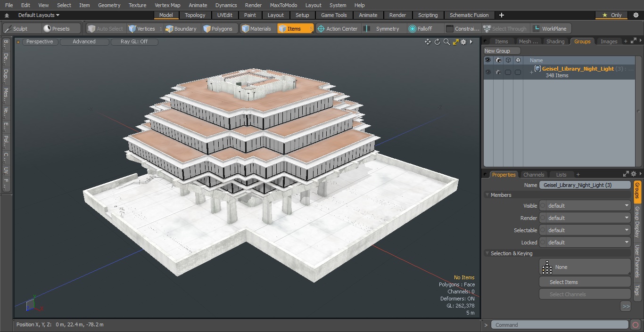
Task: Click the Geisel_Library_Night_Light group icon
Action: click(x=537, y=69)
